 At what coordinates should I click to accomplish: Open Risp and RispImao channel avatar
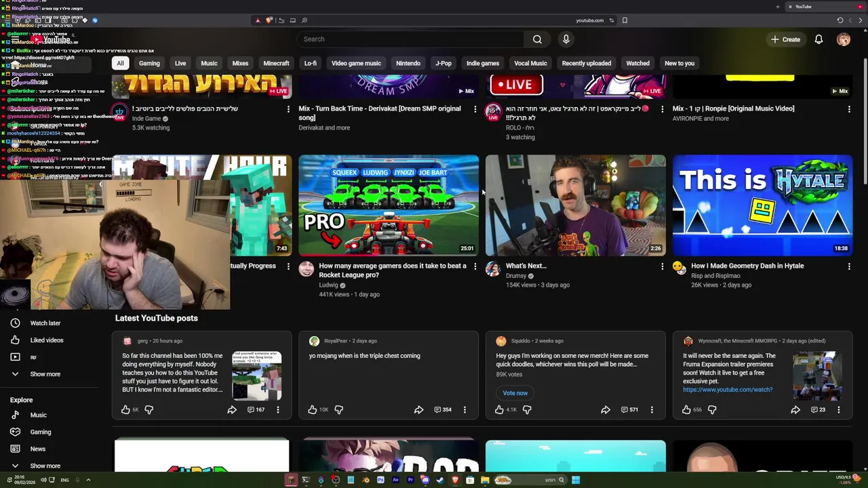[x=679, y=269]
